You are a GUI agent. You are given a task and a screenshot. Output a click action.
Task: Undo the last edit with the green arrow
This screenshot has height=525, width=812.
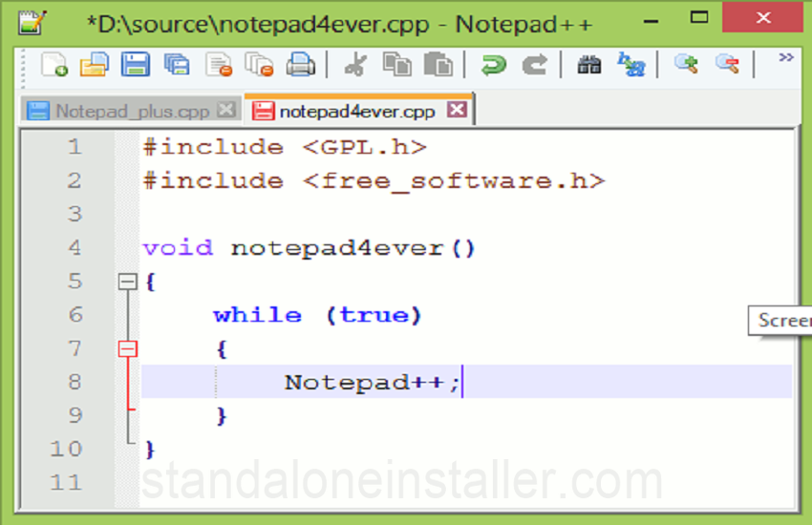click(x=493, y=65)
